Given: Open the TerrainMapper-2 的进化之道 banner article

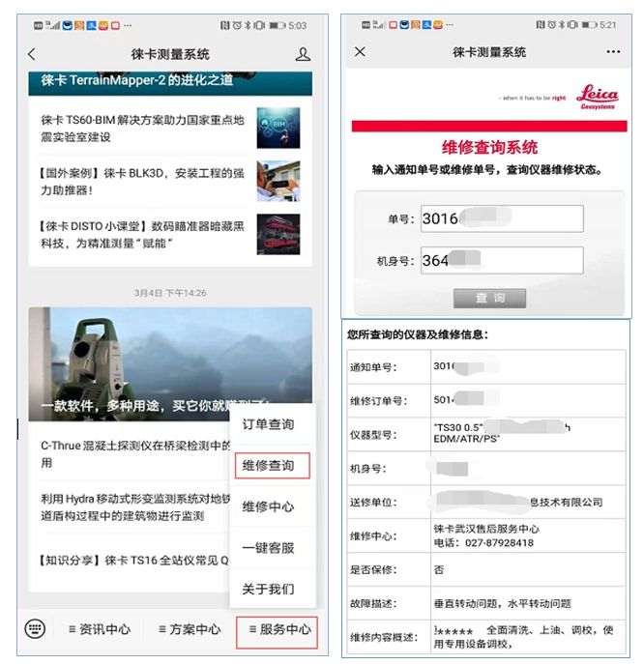Looking at the screenshot, I should tap(170, 83).
